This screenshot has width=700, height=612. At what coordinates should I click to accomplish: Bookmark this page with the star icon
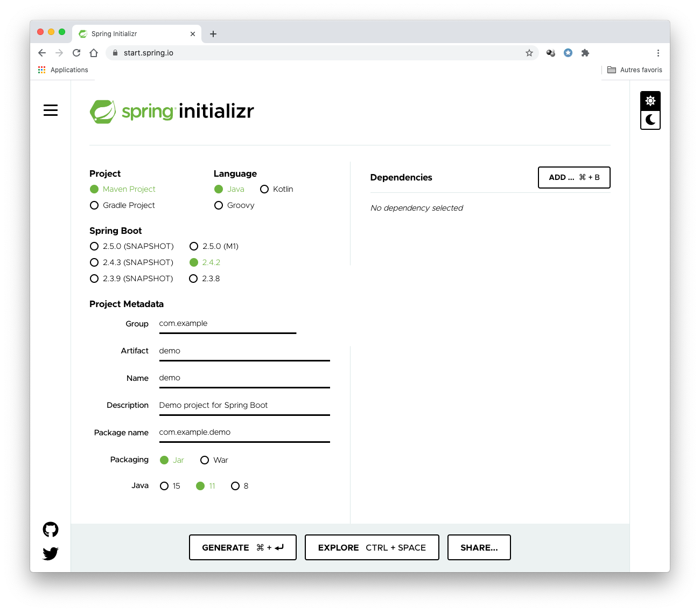[x=529, y=53]
